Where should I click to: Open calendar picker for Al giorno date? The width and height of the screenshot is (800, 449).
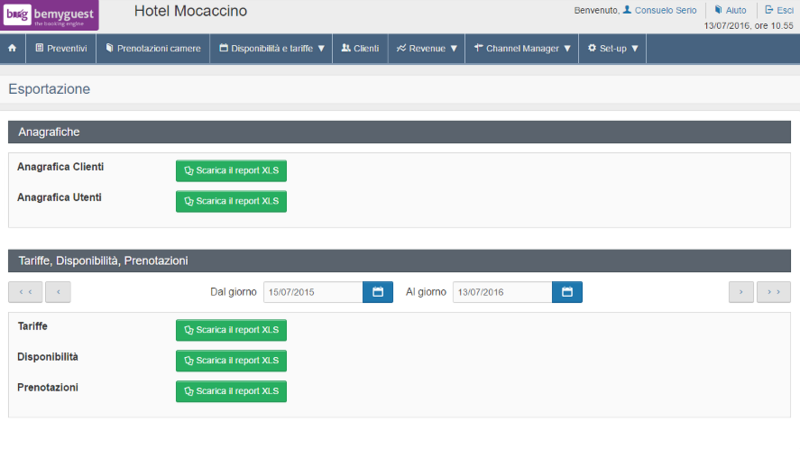pos(567,292)
